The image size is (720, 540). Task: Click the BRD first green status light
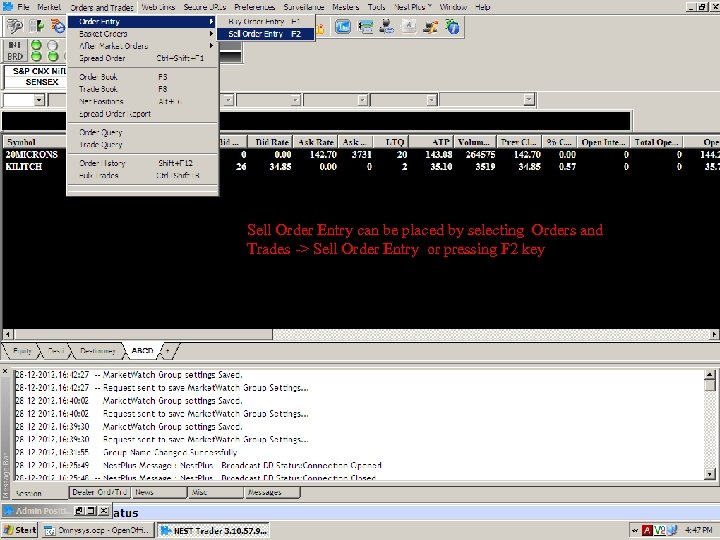tap(36, 56)
